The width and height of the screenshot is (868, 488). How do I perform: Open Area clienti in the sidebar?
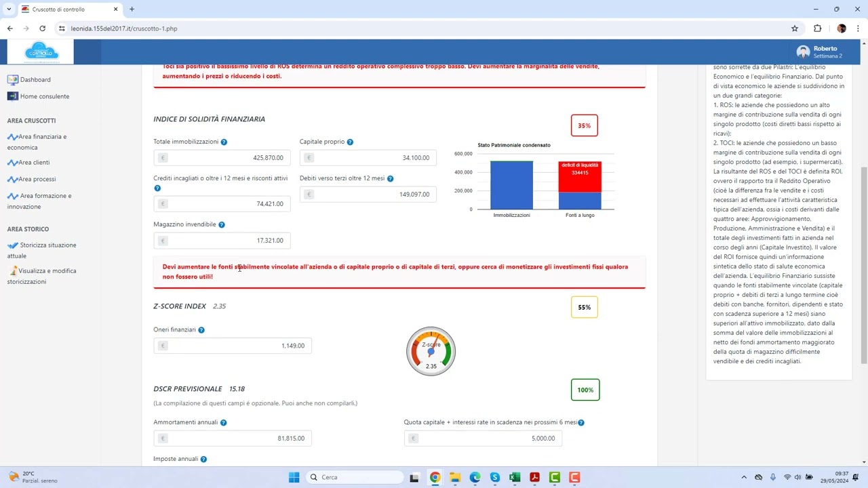(34, 163)
